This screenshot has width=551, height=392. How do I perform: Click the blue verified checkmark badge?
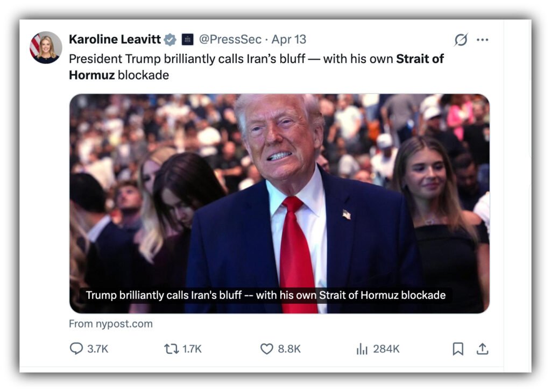tap(170, 39)
